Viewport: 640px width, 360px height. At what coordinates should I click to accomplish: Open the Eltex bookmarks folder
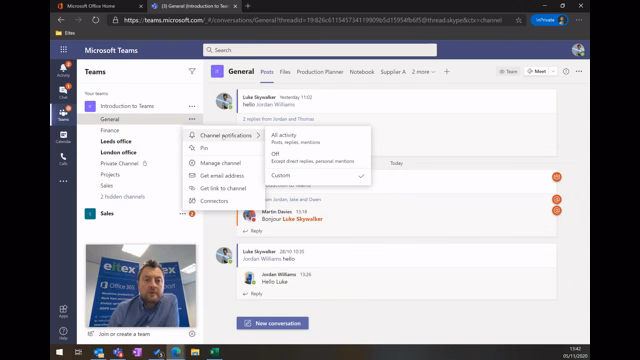coord(65,33)
